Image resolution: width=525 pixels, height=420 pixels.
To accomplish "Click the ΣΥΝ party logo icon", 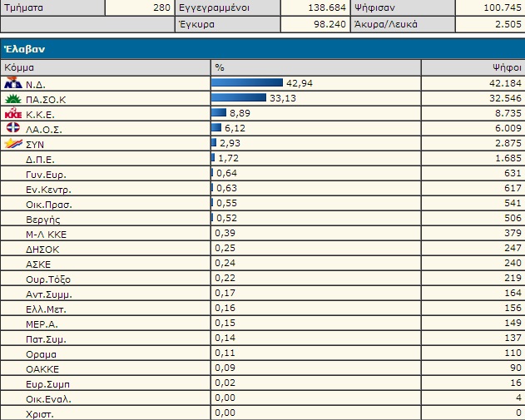I will click(13, 143).
